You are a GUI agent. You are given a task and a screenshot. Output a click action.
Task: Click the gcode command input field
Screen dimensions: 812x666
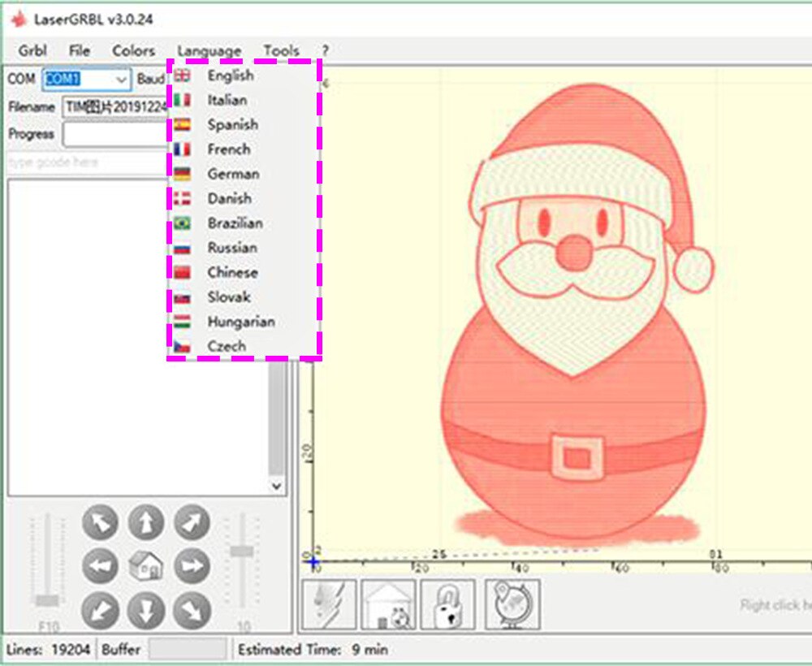point(87,162)
